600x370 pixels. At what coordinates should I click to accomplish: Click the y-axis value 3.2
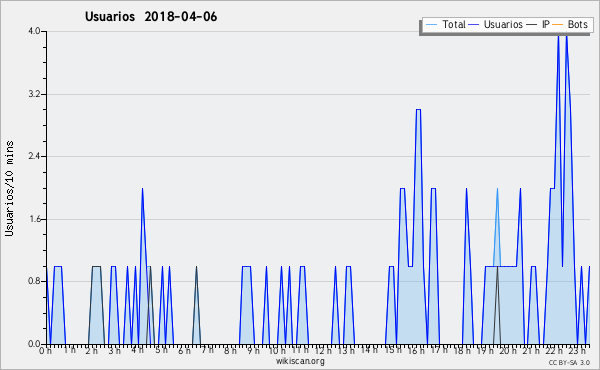[34, 94]
